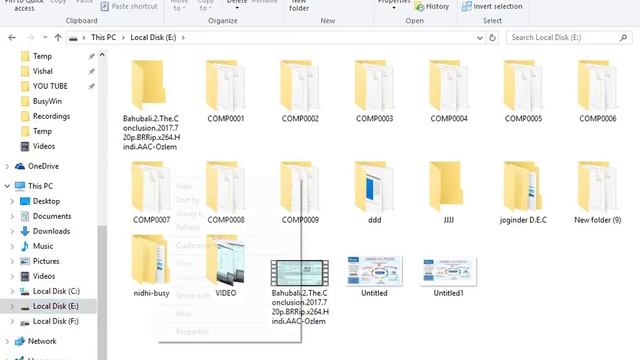Select Music in the navigation pane

click(43, 246)
